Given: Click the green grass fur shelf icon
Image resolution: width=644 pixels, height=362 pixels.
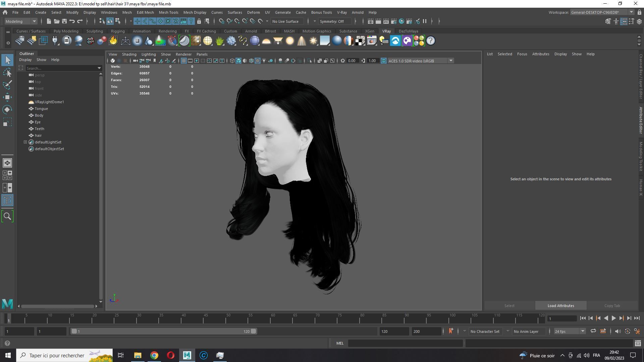Looking at the screenshot, I should 220,41.
